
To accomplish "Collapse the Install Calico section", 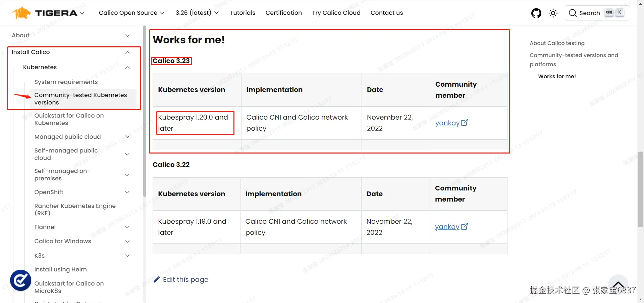I will click(127, 52).
